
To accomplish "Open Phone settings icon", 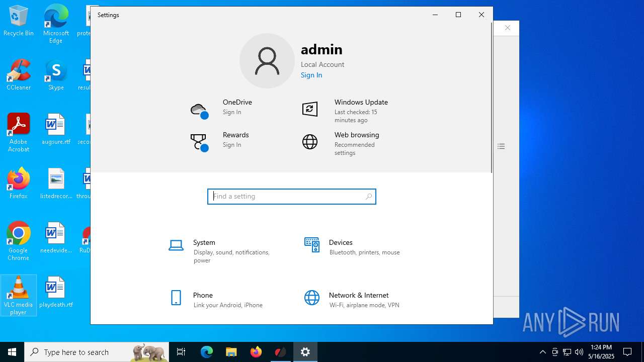I will click(176, 298).
